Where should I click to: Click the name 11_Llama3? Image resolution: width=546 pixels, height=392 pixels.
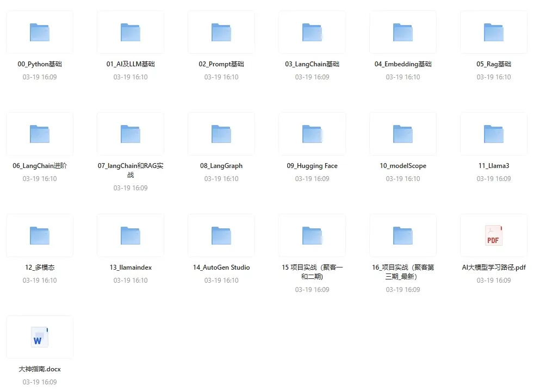pos(494,166)
